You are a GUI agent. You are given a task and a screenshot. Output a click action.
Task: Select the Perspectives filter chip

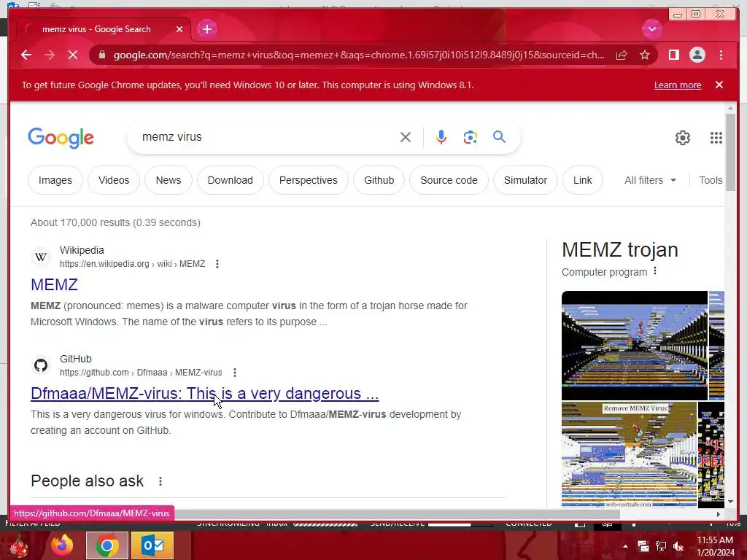coord(309,180)
